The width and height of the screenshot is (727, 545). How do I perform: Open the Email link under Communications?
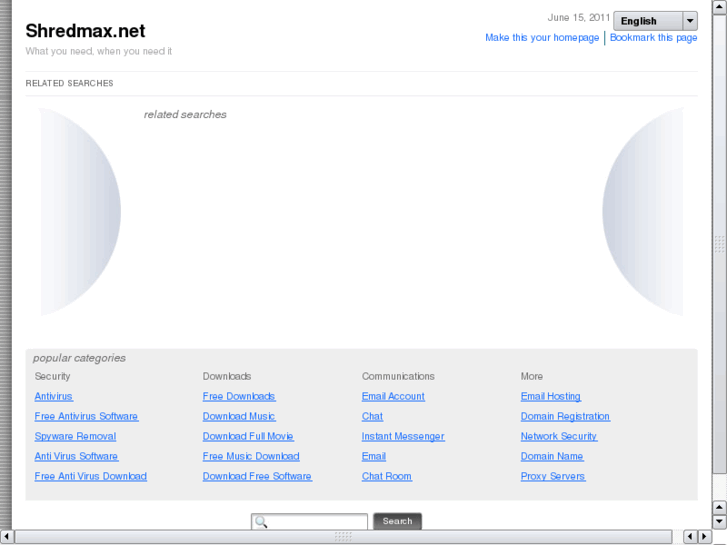click(374, 456)
